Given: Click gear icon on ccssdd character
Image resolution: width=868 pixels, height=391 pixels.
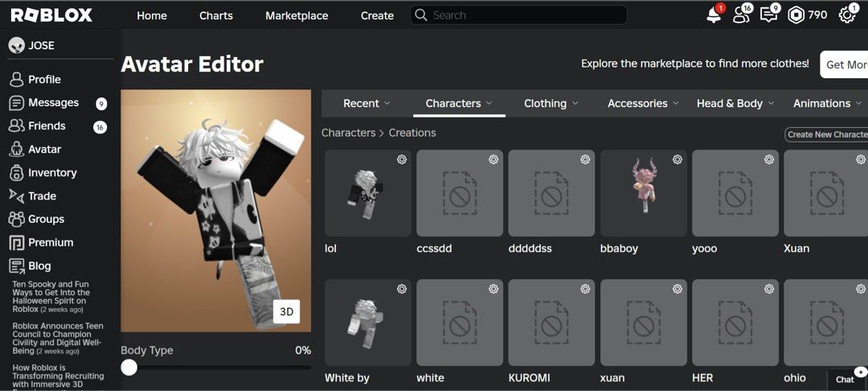Looking at the screenshot, I should [493, 159].
